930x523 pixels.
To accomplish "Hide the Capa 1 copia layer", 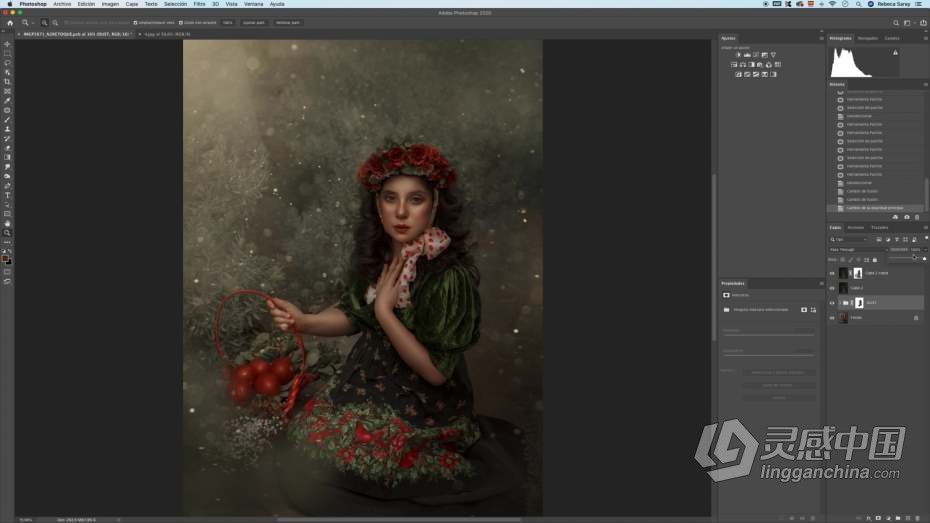I will pyautogui.click(x=832, y=273).
